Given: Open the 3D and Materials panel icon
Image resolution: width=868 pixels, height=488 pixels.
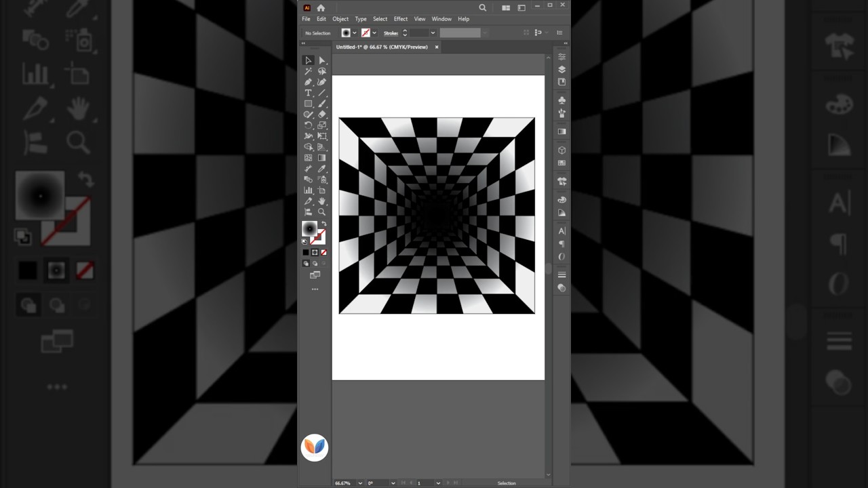Looking at the screenshot, I should click(561, 150).
